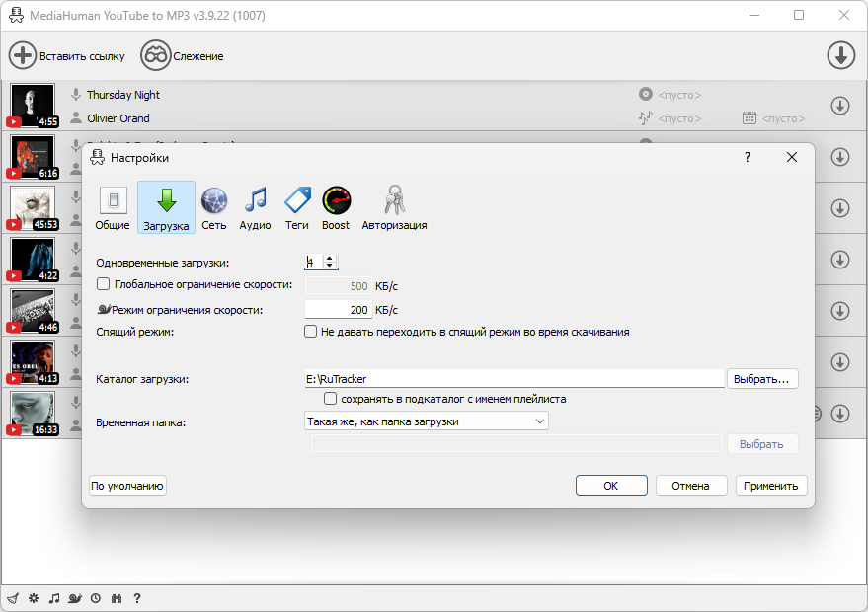Screen dimensions: 868x612
Task: Click the binoculars icon in status bar
Action: pyautogui.click(x=117, y=598)
